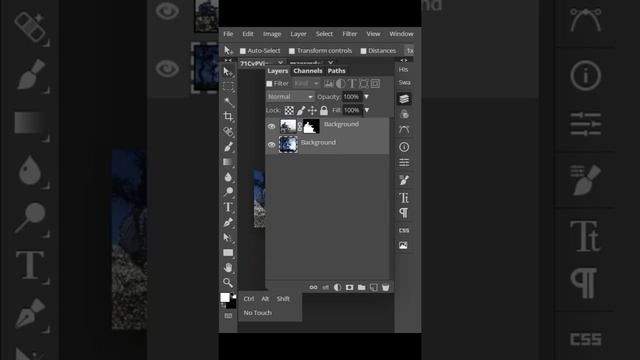Collapse the right panel using double arrows
Viewport: 640px width, 360px height.
(x=404, y=60)
